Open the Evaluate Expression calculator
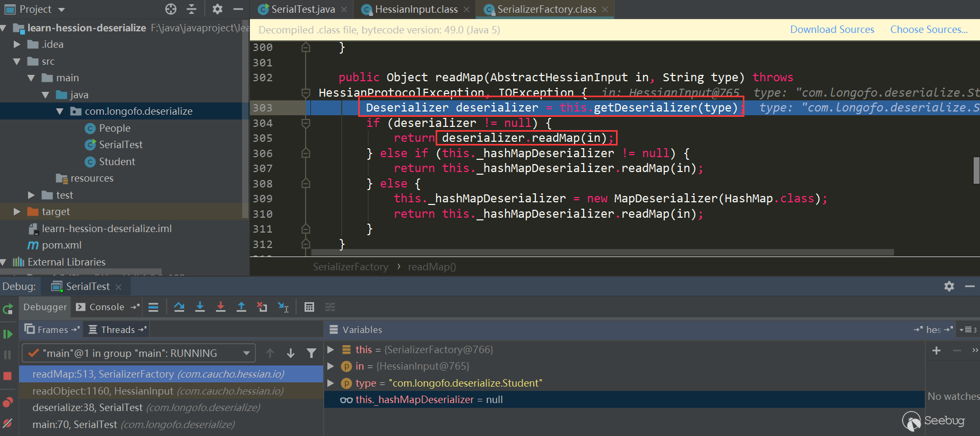Image resolution: width=980 pixels, height=436 pixels. point(309,307)
